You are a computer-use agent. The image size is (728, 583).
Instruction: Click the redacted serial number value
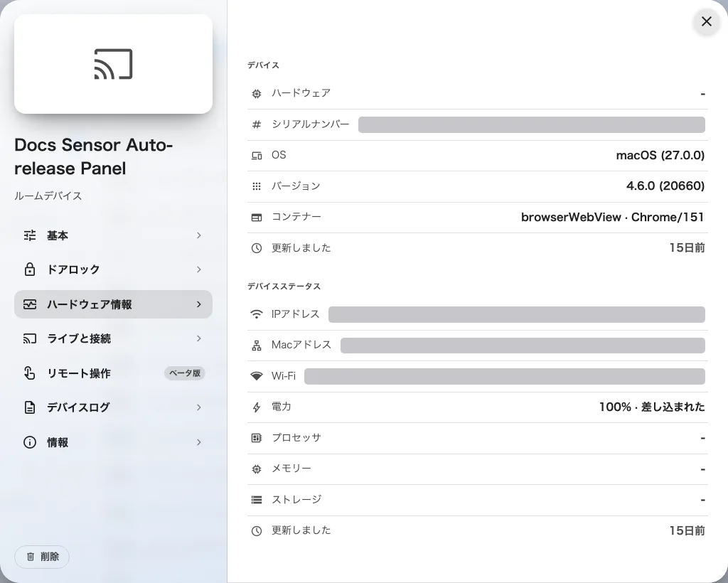(532, 124)
